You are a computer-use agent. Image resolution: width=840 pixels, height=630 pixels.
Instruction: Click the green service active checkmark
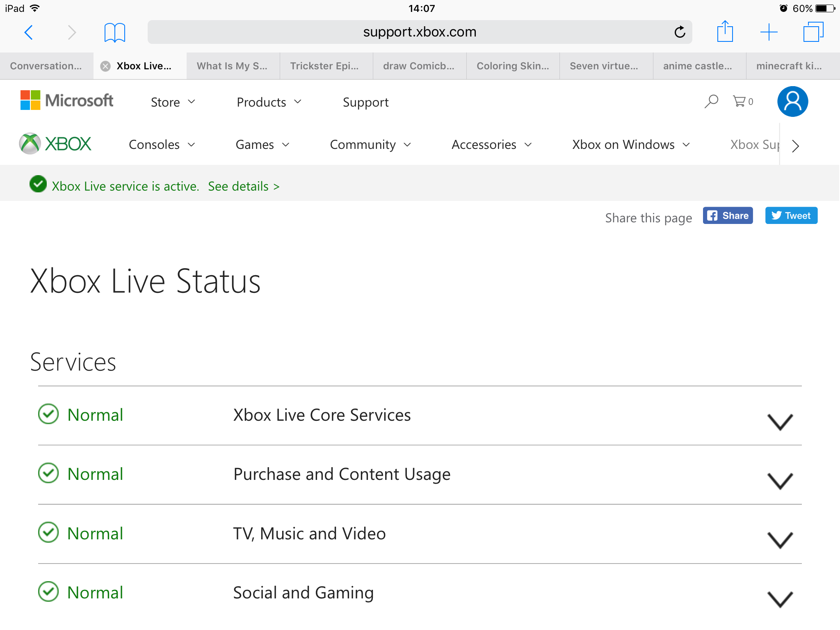(x=38, y=184)
